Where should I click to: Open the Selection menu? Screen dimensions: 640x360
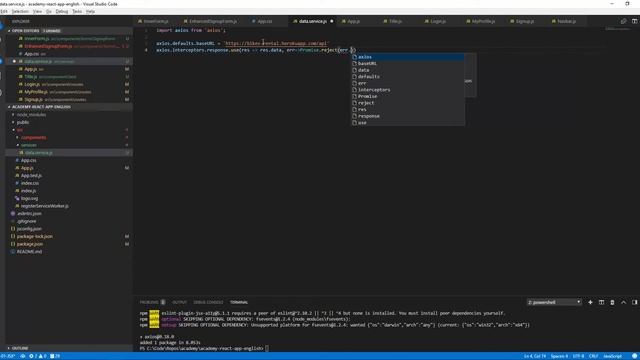click(x=20, y=11)
